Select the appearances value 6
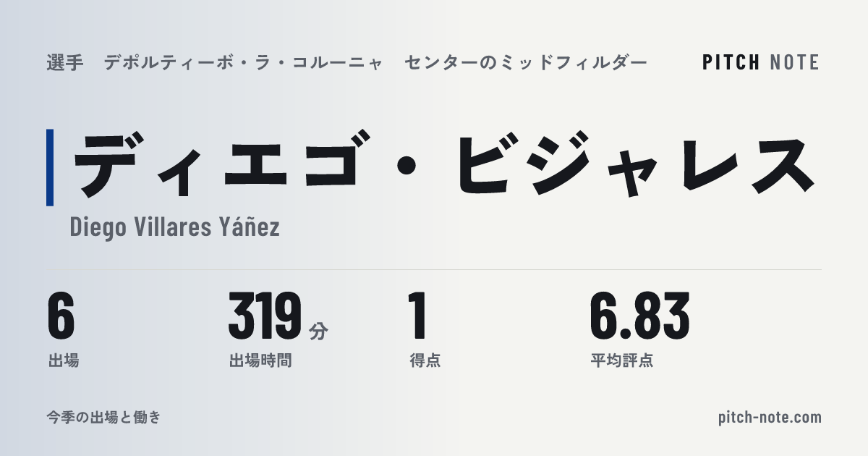The width and height of the screenshot is (868, 456). tap(61, 316)
